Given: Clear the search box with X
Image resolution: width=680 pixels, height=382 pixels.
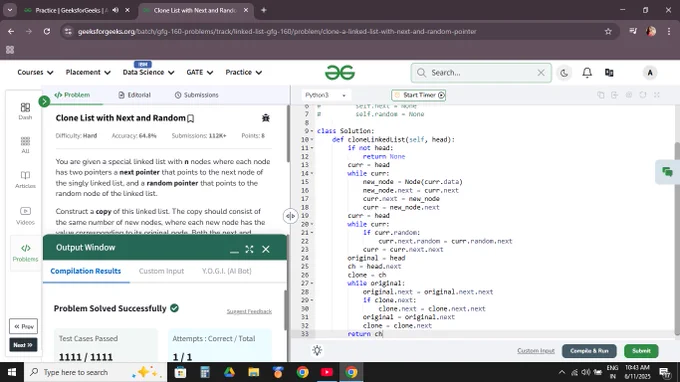Looking at the screenshot, I should coord(541,73).
